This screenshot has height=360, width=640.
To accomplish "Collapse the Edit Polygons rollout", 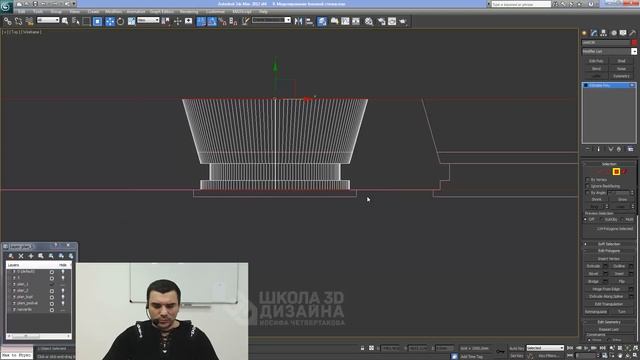I will (x=609, y=251).
